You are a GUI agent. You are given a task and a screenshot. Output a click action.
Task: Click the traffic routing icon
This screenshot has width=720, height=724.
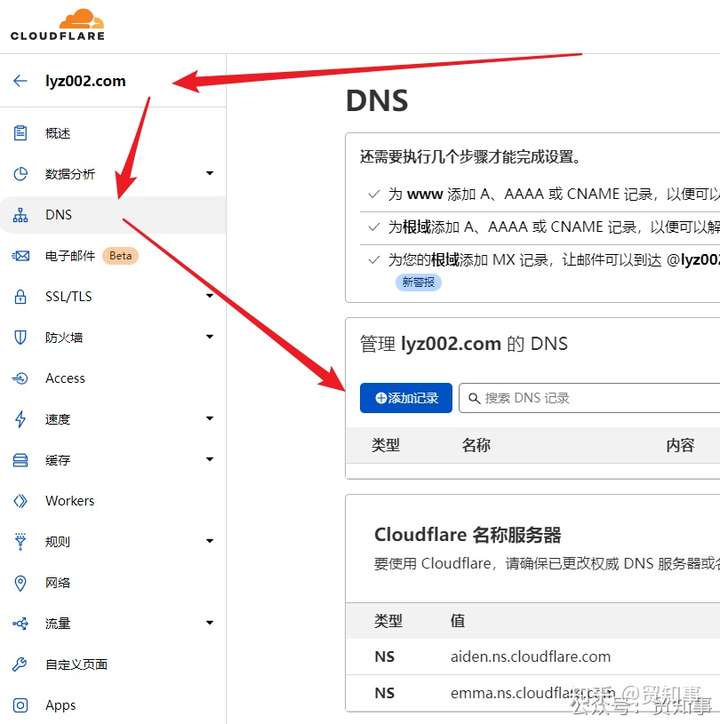coord(20,623)
